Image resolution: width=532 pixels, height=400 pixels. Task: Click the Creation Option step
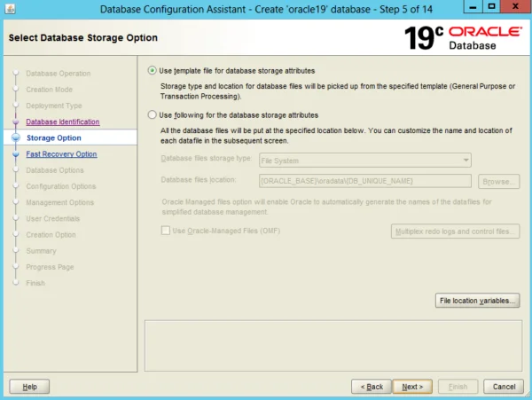pyautogui.click(x=51, y=235)
